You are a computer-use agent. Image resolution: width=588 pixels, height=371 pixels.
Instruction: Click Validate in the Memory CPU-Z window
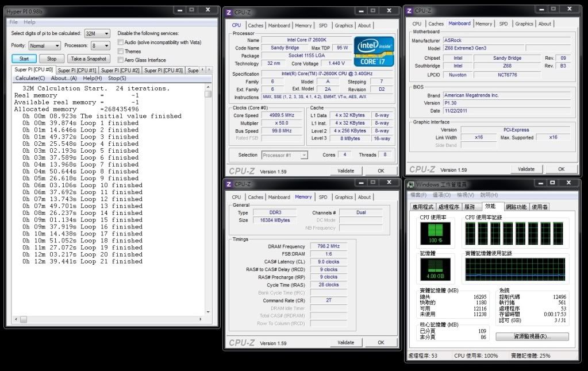click(x=346, y=342)
